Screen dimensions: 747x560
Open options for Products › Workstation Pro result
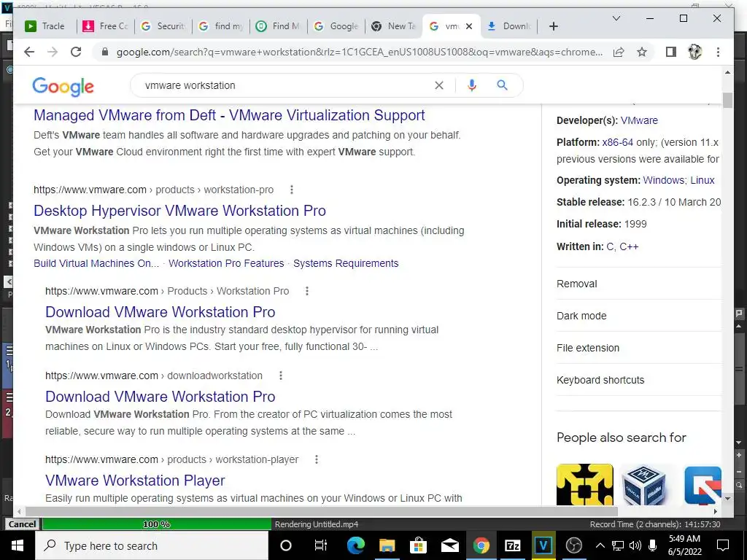point(307,291)
